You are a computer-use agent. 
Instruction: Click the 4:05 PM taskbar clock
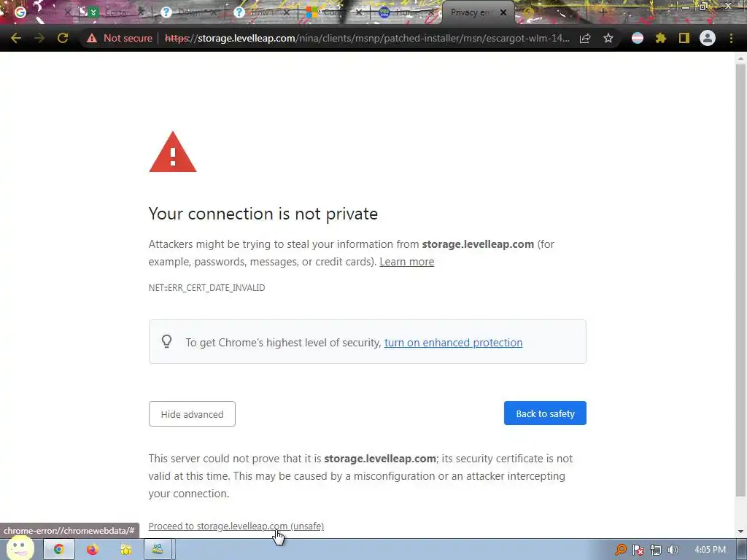[710, 550]
